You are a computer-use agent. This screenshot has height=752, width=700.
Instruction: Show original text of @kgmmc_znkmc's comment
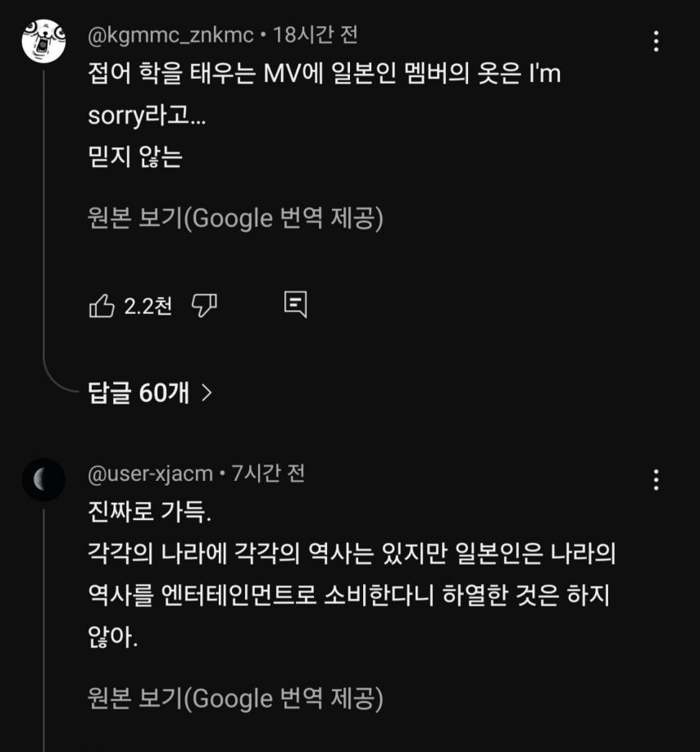pyautogui.click(x=235, y=219)
